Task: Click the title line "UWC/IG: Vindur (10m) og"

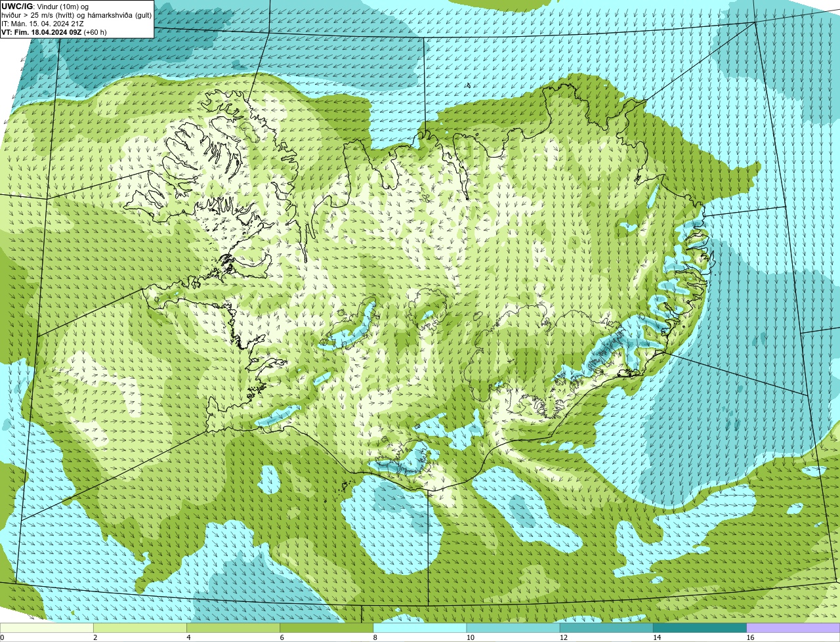Action: 45,6
